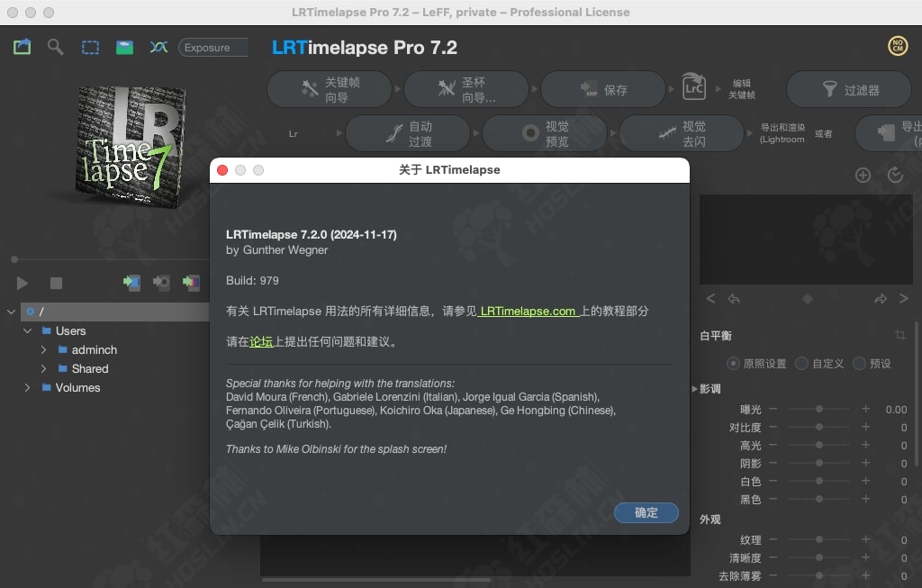Select the 原照设置 radio button
Screen dimensions: 922x588
tap(733, 364)
